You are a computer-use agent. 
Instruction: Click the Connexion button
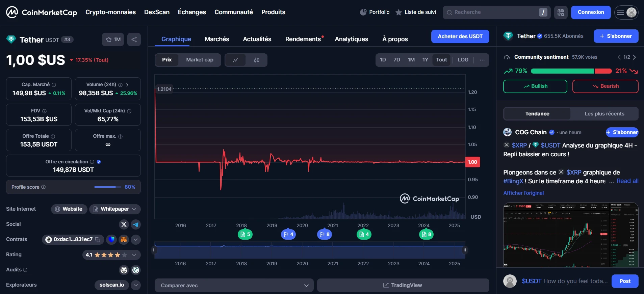591,12
